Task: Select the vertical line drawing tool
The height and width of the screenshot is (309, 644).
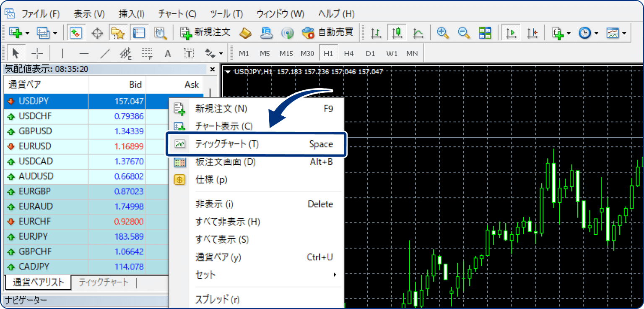Action: (63, 53)
